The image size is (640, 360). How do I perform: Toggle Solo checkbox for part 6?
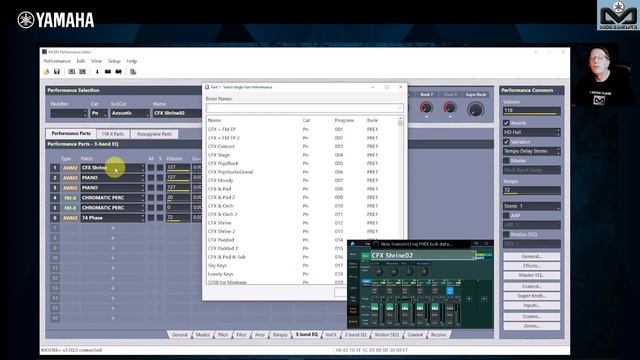pos(160,218)
